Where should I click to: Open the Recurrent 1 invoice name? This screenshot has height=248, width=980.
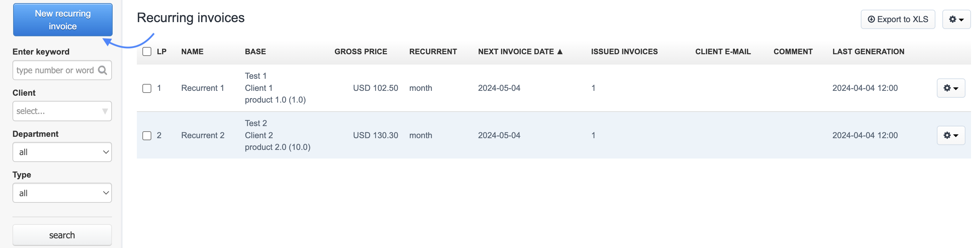[x=202, y=88]
